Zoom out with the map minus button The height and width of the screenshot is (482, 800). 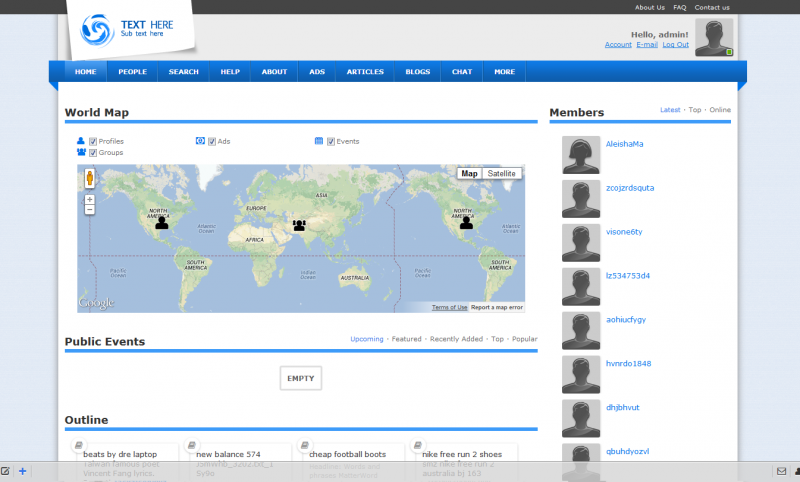coord(90,210)
